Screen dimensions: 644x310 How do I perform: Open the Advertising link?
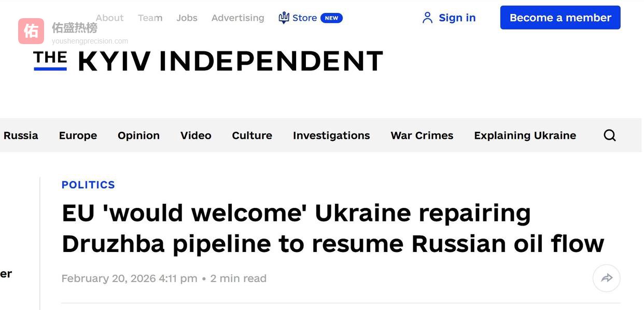pyautogui.click(x=237, y=18)
